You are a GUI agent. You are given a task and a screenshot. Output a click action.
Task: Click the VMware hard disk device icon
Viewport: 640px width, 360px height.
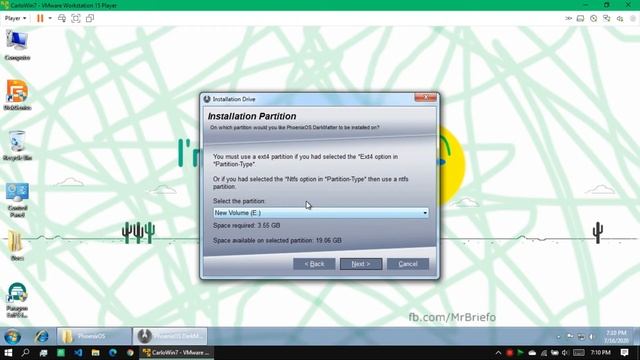580,18
